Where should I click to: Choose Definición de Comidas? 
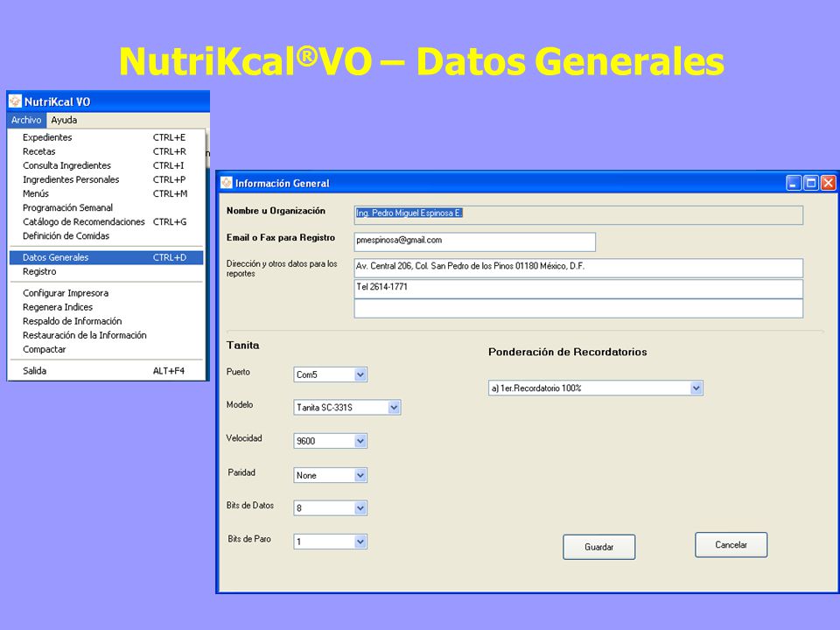[x=106, y=235]
